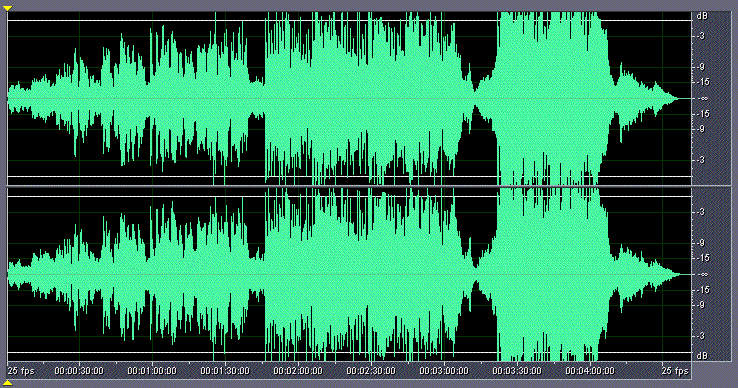Click 00:04:00:00 on the time ruler
Screen dimensions: 738x388
coord(590,371)
